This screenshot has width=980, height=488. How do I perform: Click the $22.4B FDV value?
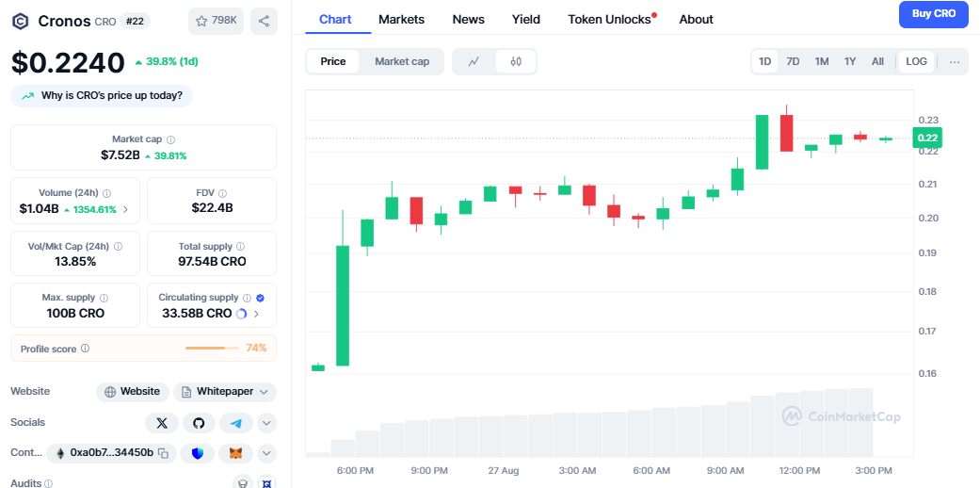(212, 207)
